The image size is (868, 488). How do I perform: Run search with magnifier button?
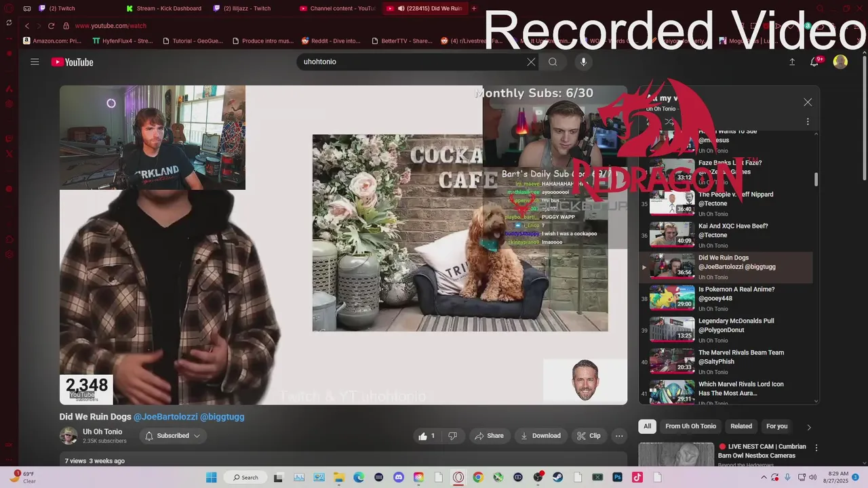point(553,62)
